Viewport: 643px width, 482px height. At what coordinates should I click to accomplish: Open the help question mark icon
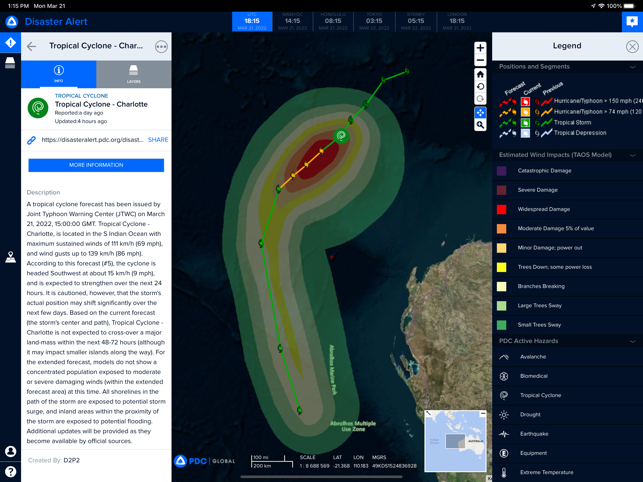point(10,471)
